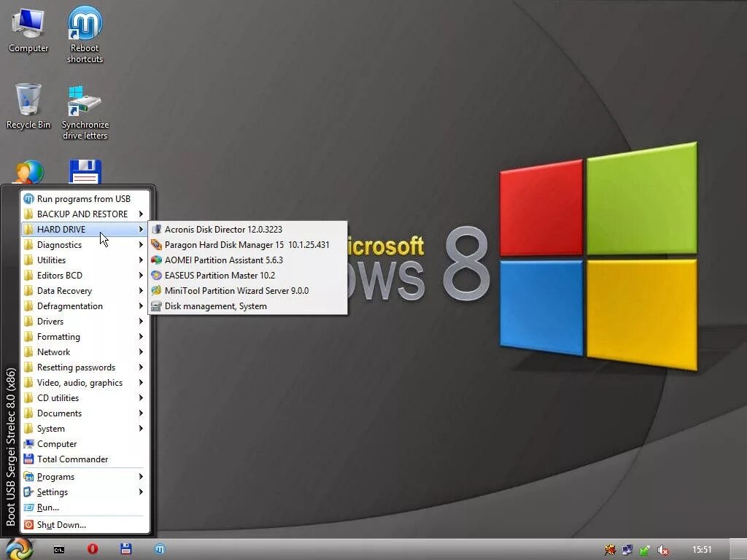Open the Network menu folder
Screen dimensions: 747x560
click(x=85, y=352)
